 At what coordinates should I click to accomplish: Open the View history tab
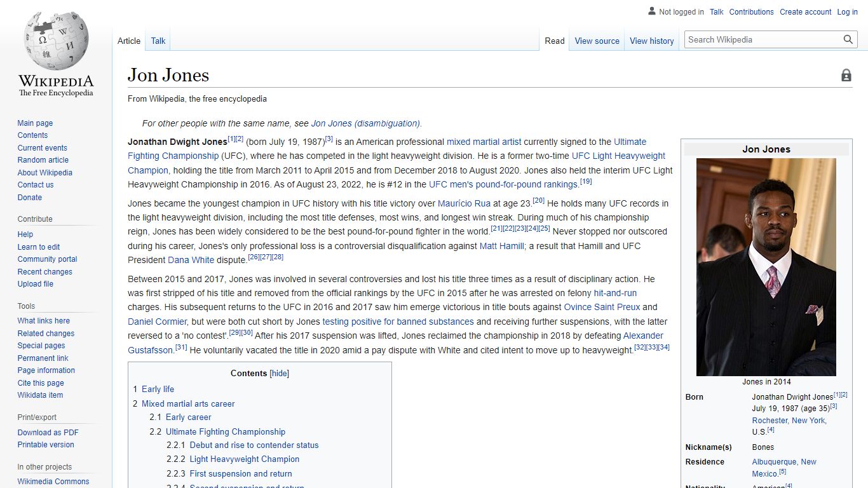point(652,41)
